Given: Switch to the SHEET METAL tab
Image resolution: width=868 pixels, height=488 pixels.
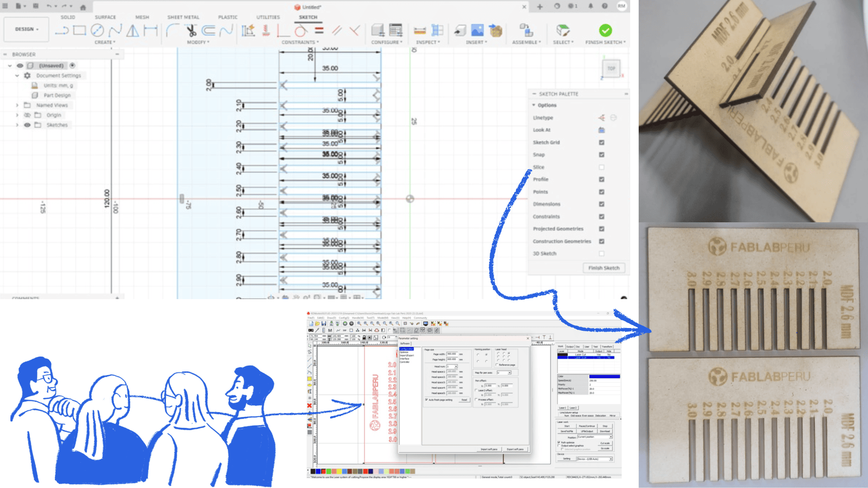Looking at the screenshot, I should click(x=183, y=17).
